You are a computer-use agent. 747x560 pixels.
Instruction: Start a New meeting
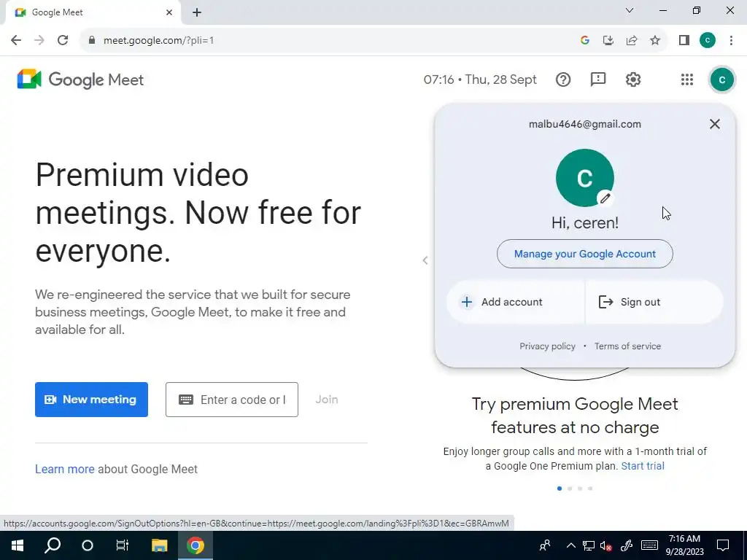[91, 400]
